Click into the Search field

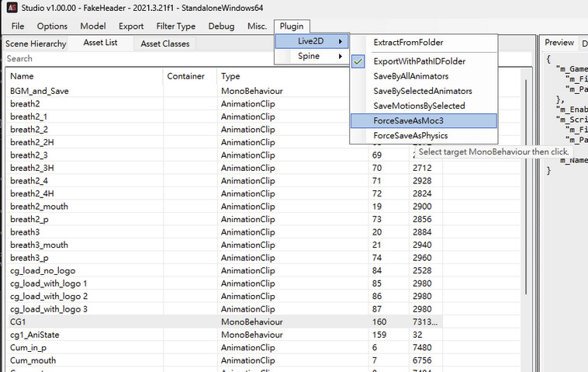click(139, 58)
